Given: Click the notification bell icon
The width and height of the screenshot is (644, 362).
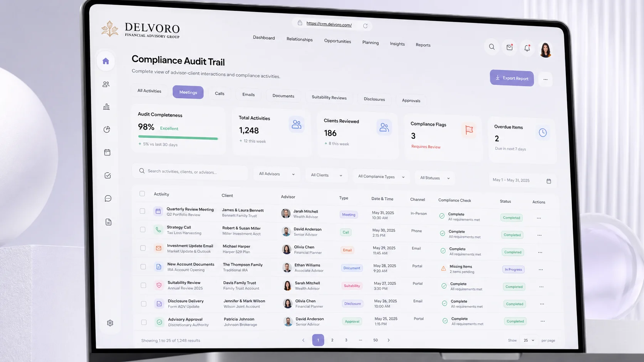Looking at the screenshot, I should coord(527,48).
